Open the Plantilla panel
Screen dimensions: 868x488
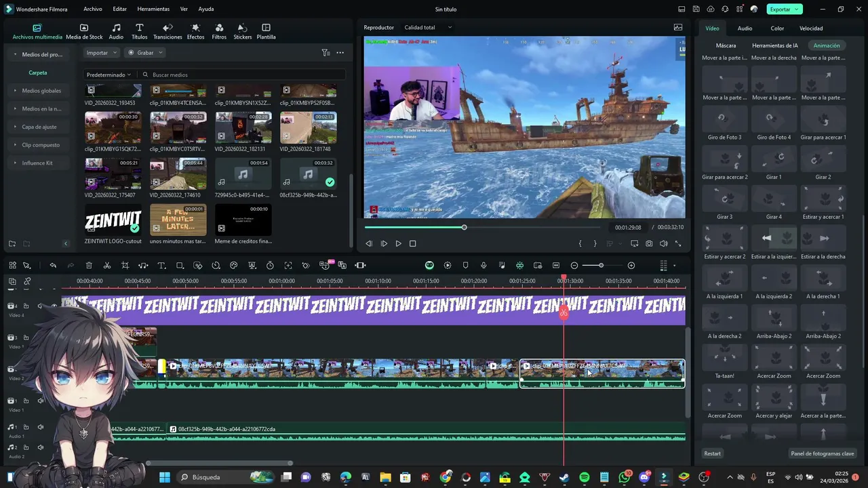click(266, 32)
